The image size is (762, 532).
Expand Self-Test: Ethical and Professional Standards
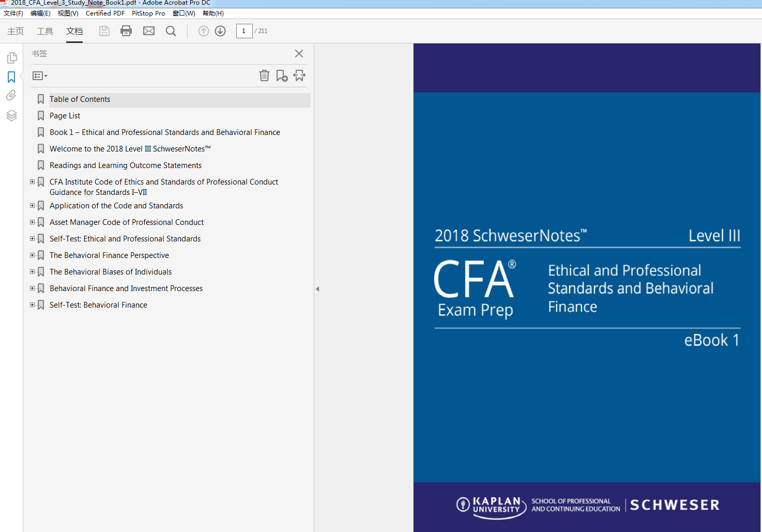(33, 239)
